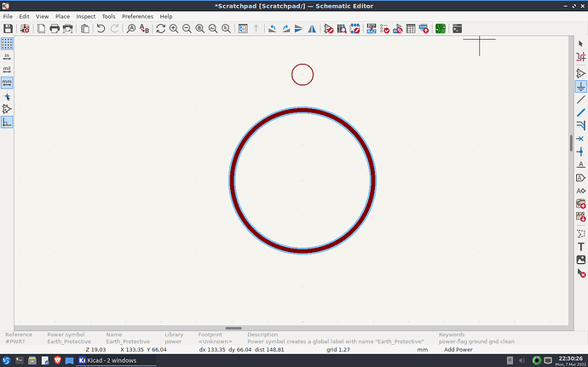Rotate clockwise icon
The image size is (588, 367).
point(285,28)
